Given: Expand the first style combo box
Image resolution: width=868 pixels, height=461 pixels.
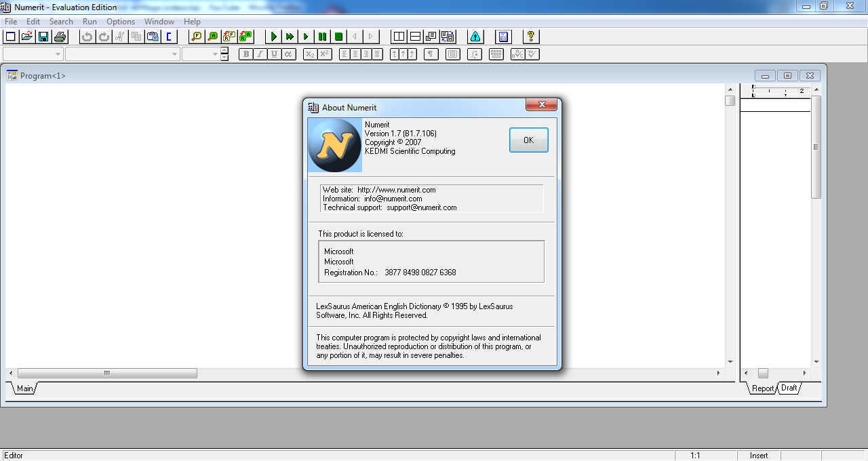Looking at the screenshot, I should [58, 54].
